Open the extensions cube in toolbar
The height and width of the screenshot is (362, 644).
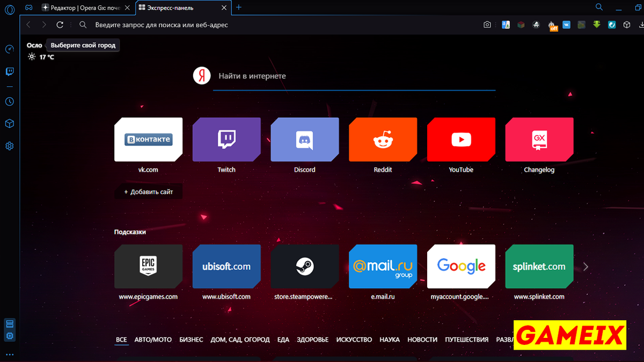(626, 25)
